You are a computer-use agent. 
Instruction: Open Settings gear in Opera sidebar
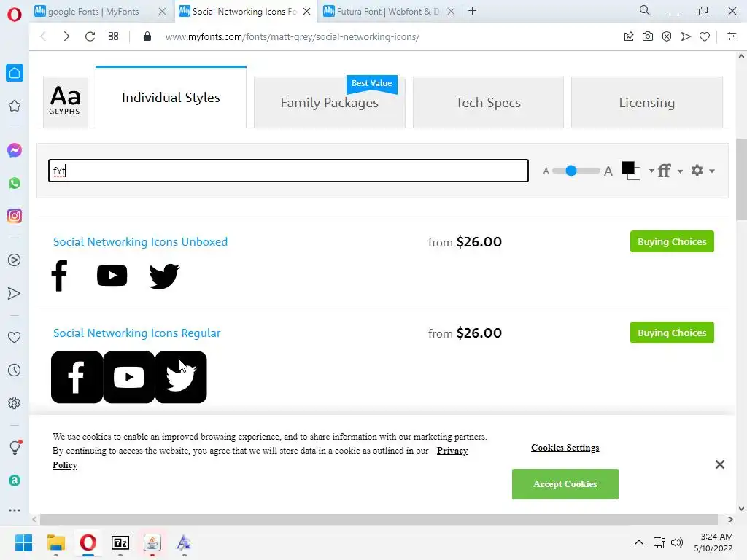(15, 402)
